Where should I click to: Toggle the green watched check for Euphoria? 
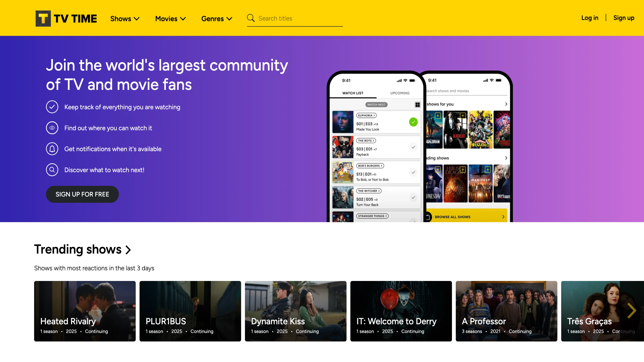tap(413, 122)
